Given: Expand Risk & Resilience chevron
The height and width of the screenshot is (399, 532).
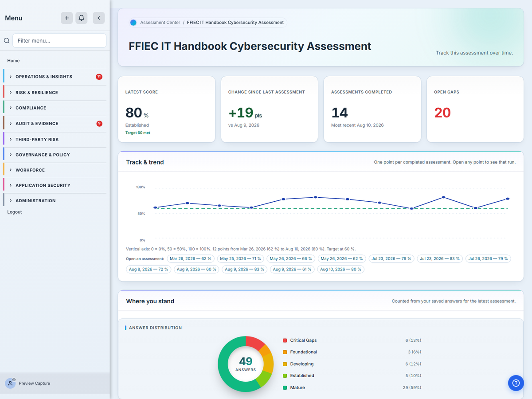Looking at the screenshot, I should point(11,93).
